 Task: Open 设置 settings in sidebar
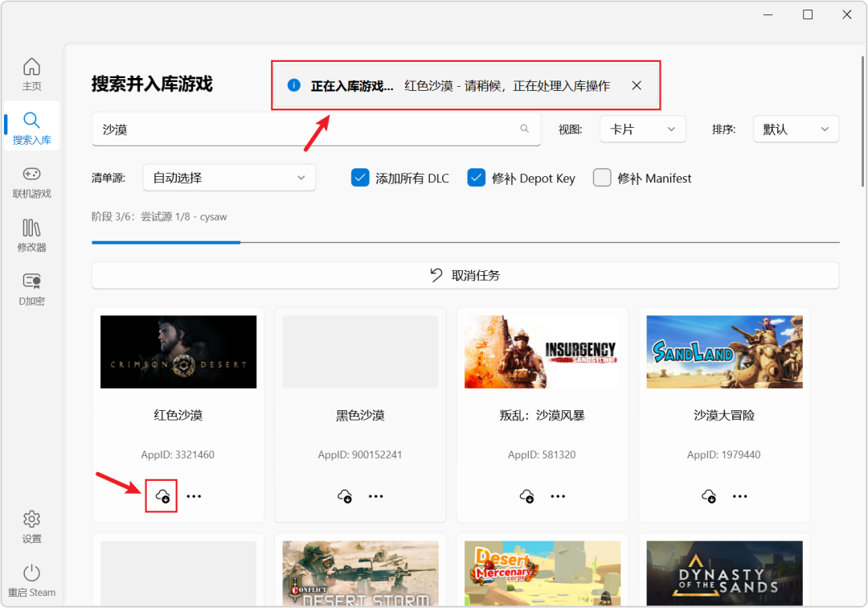click(x=31, y=527)
